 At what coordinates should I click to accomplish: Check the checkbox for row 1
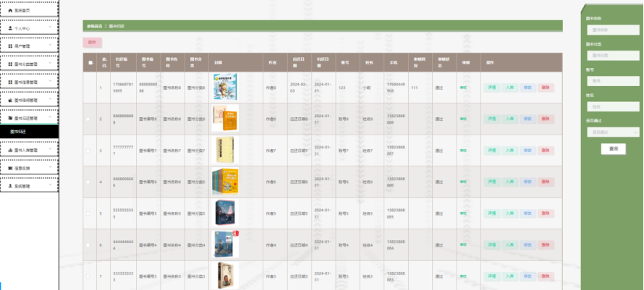pos(88,88)
